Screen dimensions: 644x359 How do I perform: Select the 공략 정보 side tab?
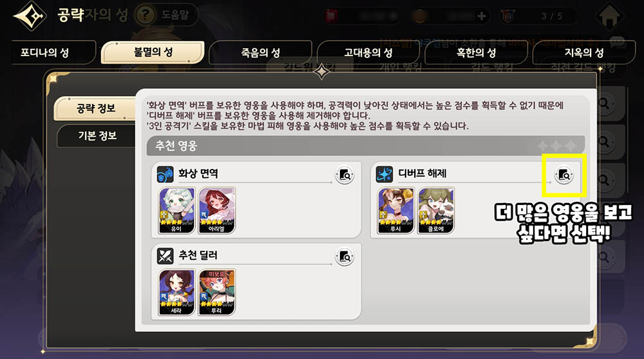pos(95,108)
